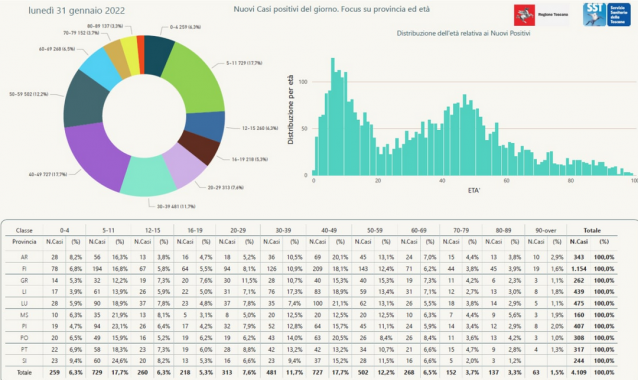Select the FI province row label
This screenshot has height=380, width=638.
click(x=24, y=269)
